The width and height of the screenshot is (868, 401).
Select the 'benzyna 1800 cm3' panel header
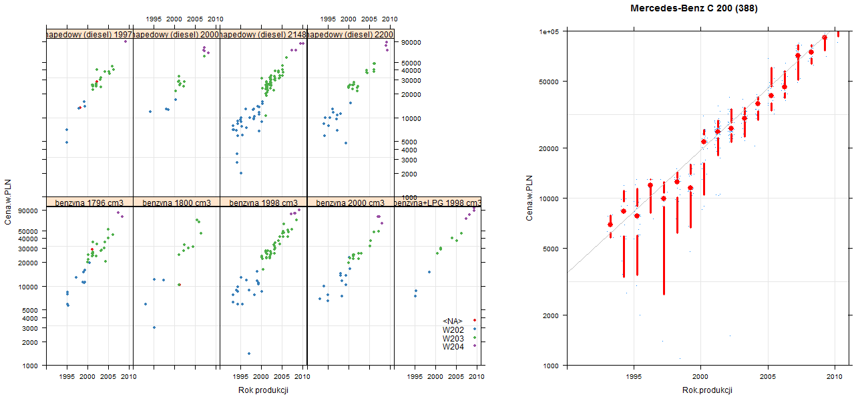[x=176, y=202]
